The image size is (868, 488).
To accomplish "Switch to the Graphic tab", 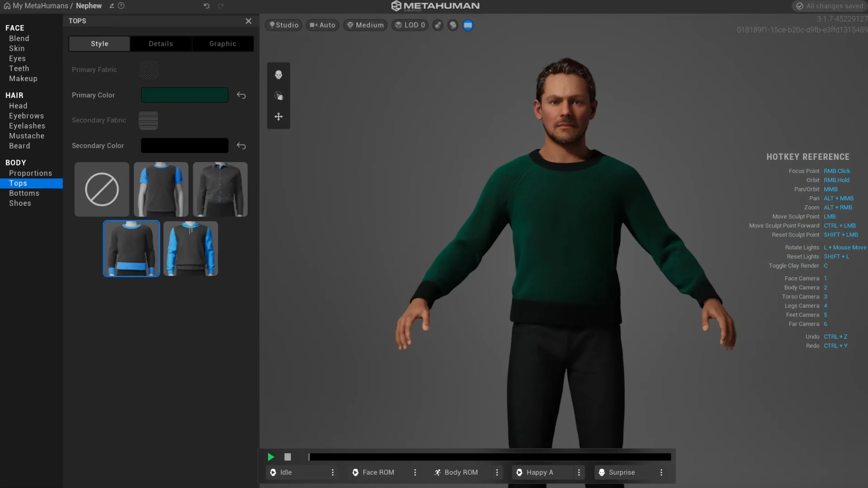I will click(223, 44).
